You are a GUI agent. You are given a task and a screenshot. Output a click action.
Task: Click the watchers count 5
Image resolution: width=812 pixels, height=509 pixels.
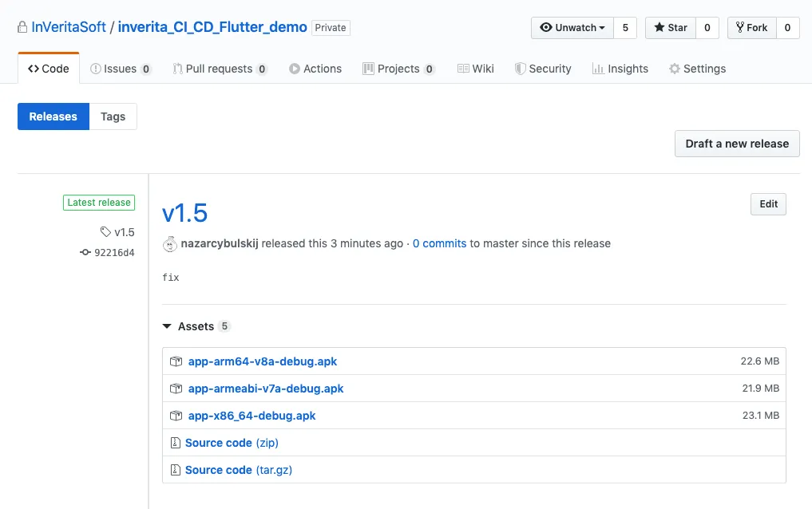625,28
